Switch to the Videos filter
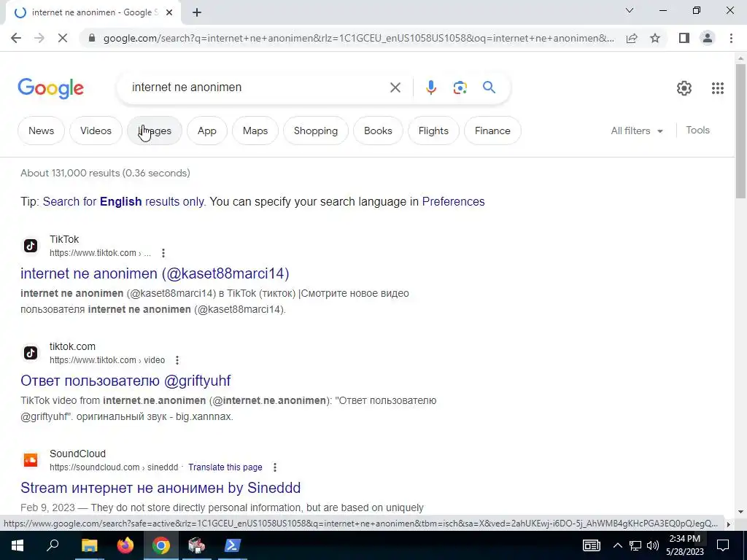The image size is (747, 560). 96,131
